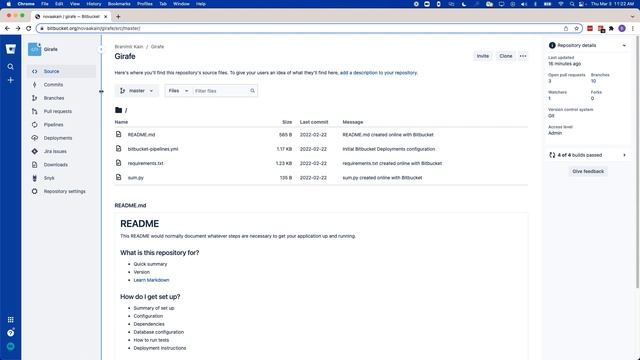
Task: Open the more actions ellipsis button
Action: [523, 56]
